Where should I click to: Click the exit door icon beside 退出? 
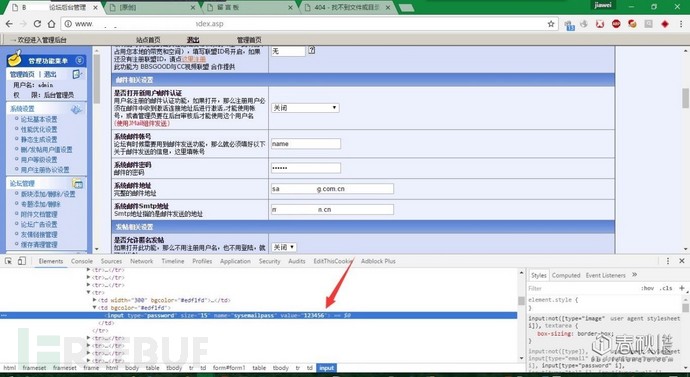[77, 74]
